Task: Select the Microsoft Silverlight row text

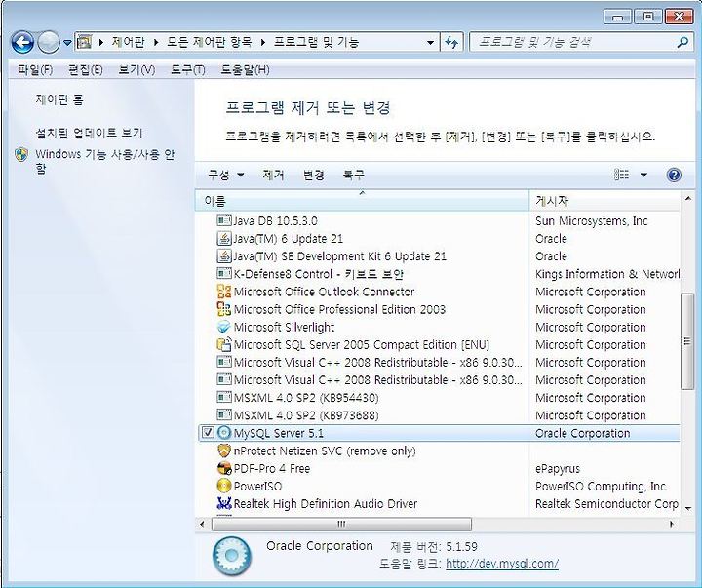Action: click(285, 328)
